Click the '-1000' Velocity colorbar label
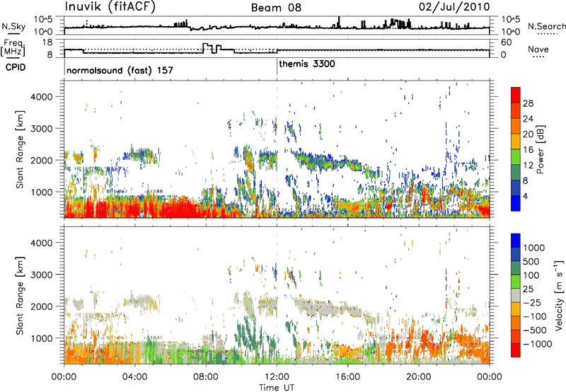Image resolution: width=566 pixels, height=392 pixels. coord(537,344)
